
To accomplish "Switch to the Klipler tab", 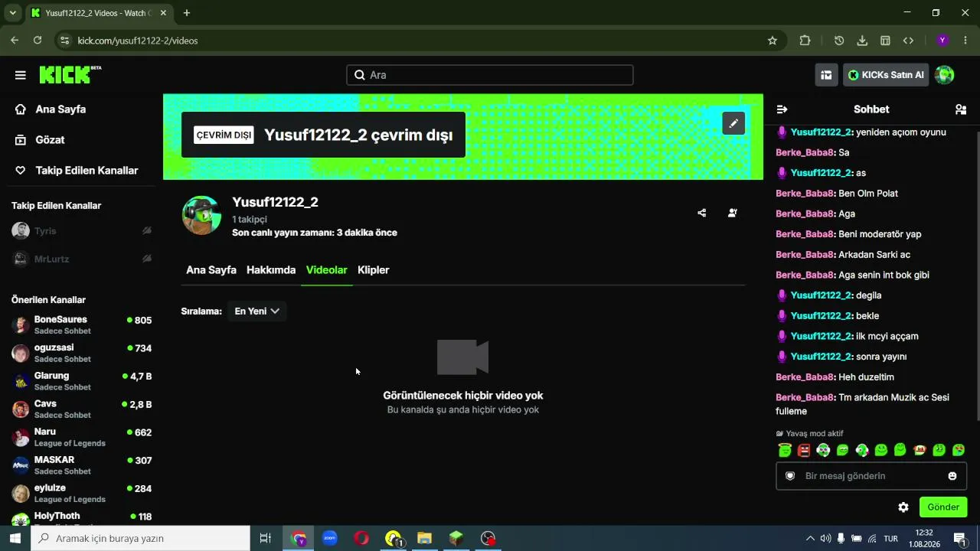I will click(x=374, y=270).
